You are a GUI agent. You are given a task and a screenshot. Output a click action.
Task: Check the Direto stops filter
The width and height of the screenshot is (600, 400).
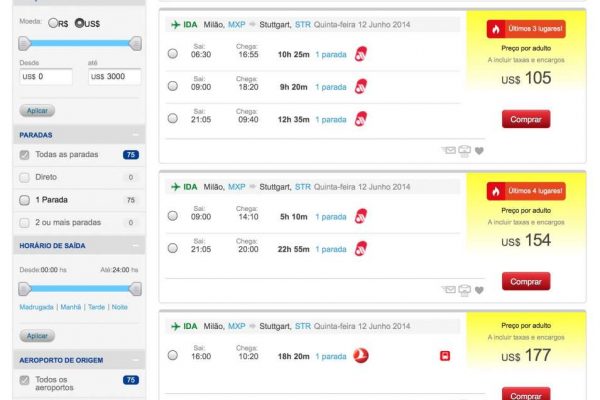(x=25, y=177)
